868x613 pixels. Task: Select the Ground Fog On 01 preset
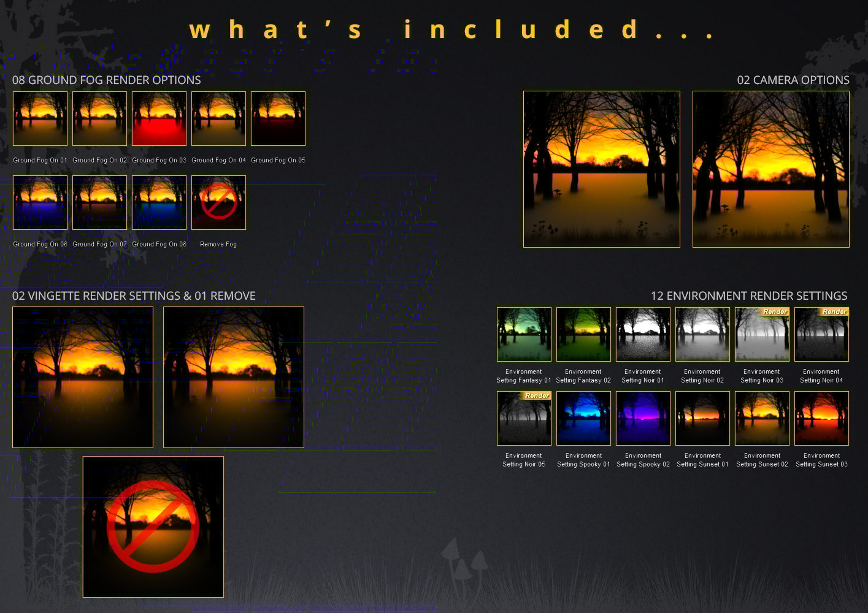click(40, 118)
